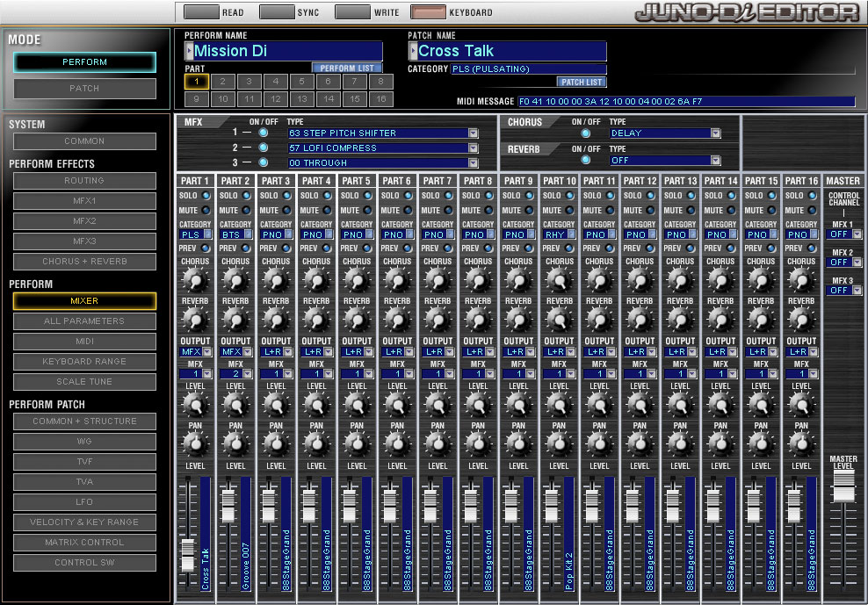Click the Part 3 level knob
The image size is (868, 605).
point(276,405)
